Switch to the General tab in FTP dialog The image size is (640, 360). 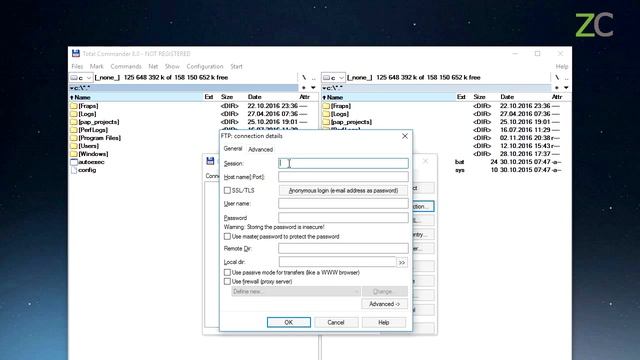coord(233,149)
